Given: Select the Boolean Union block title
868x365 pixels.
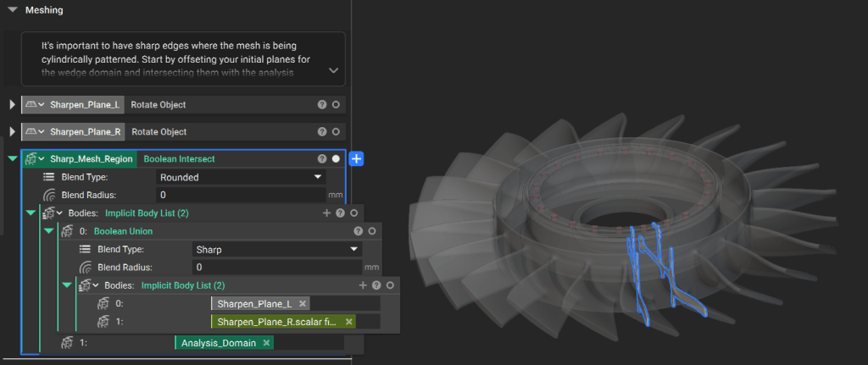Looking at the screenshot, I should pyautogui.click(x=123, y=231).
